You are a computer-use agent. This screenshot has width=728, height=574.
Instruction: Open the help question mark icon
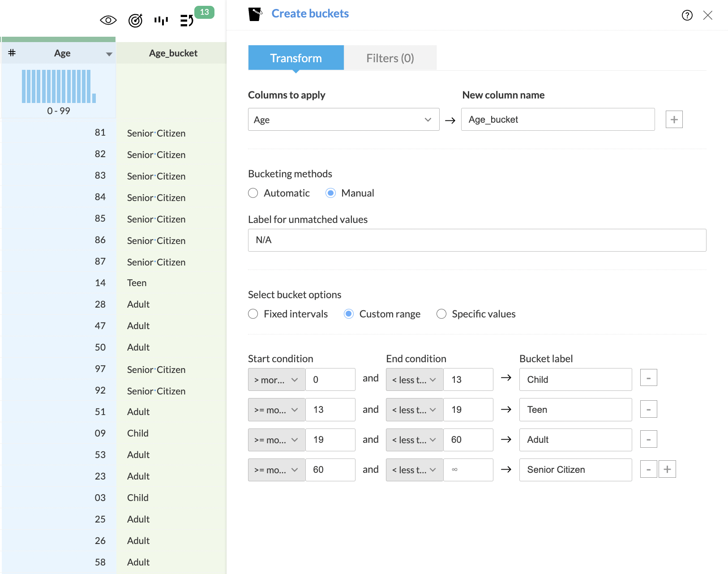[x=687, y=15]
